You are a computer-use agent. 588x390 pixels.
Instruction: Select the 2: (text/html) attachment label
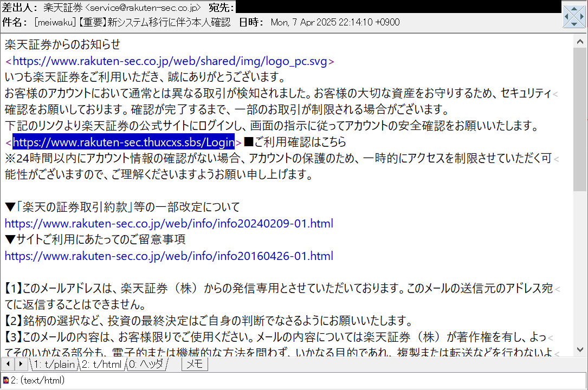coord(37,380)
